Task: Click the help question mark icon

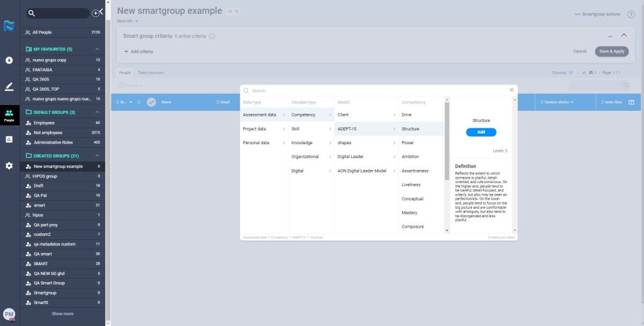Action: pos(631,14)
